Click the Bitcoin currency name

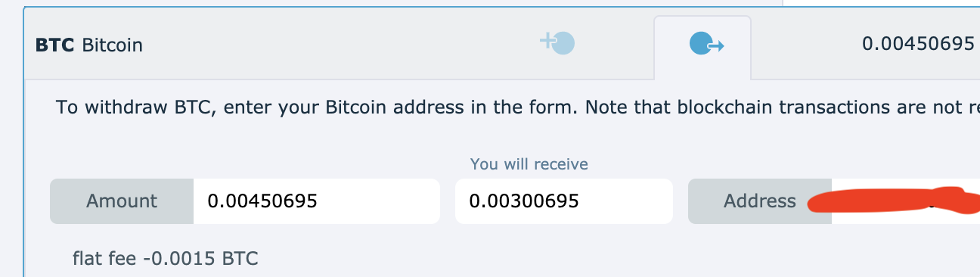tap(112, 45)
